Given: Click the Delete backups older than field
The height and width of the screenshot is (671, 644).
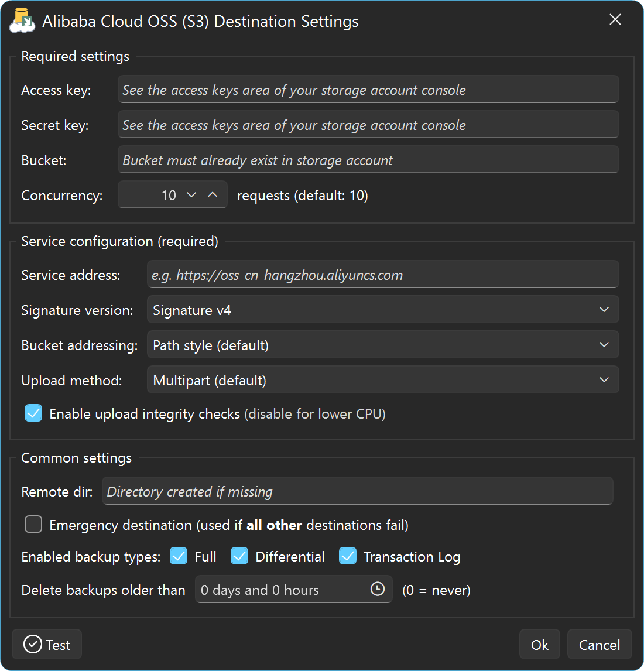Looking at the screenshot, I should (293, 589).
